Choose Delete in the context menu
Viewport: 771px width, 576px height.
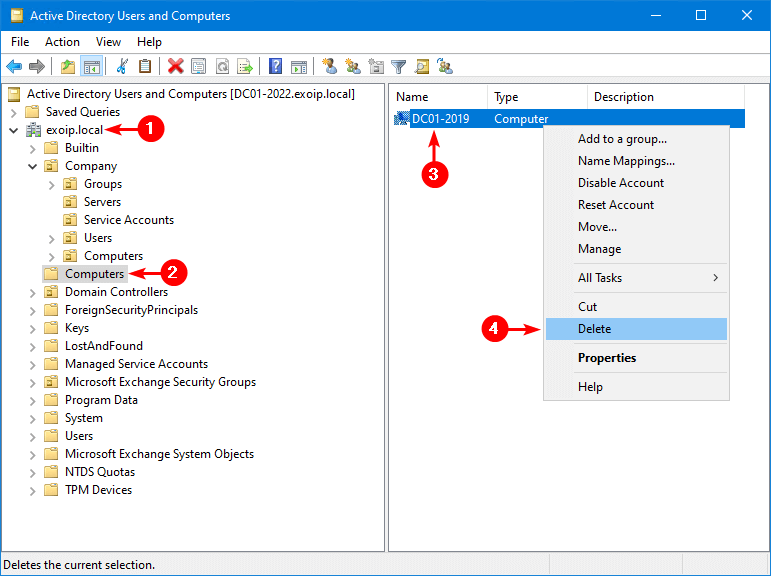point(636,329)
